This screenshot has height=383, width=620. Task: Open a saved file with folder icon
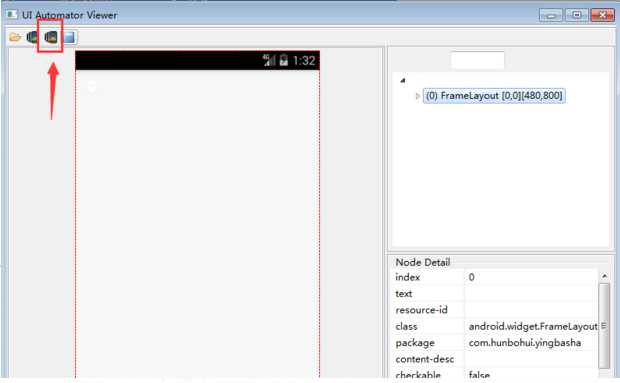click(x=15, y=38)
